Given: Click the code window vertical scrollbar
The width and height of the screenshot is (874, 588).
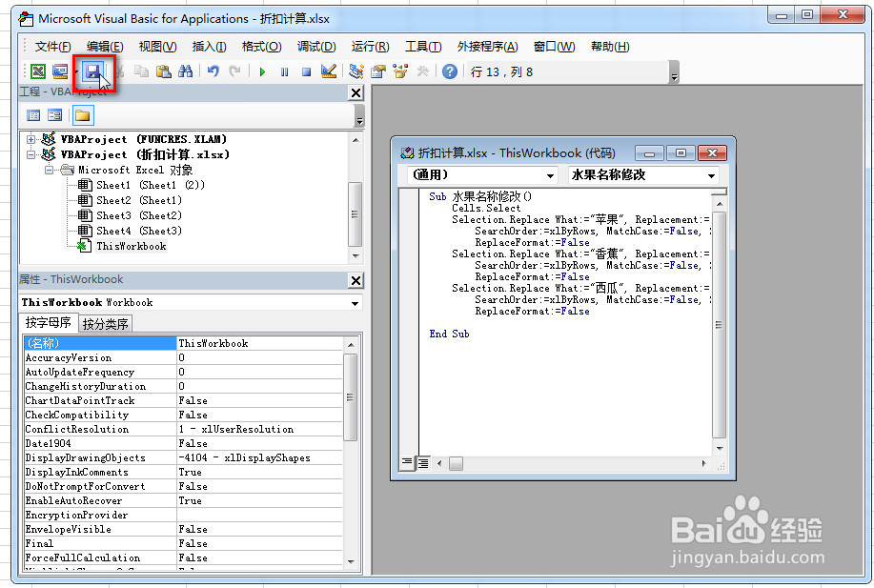Looking at the screenshot, I should click(x=719, y=324).
